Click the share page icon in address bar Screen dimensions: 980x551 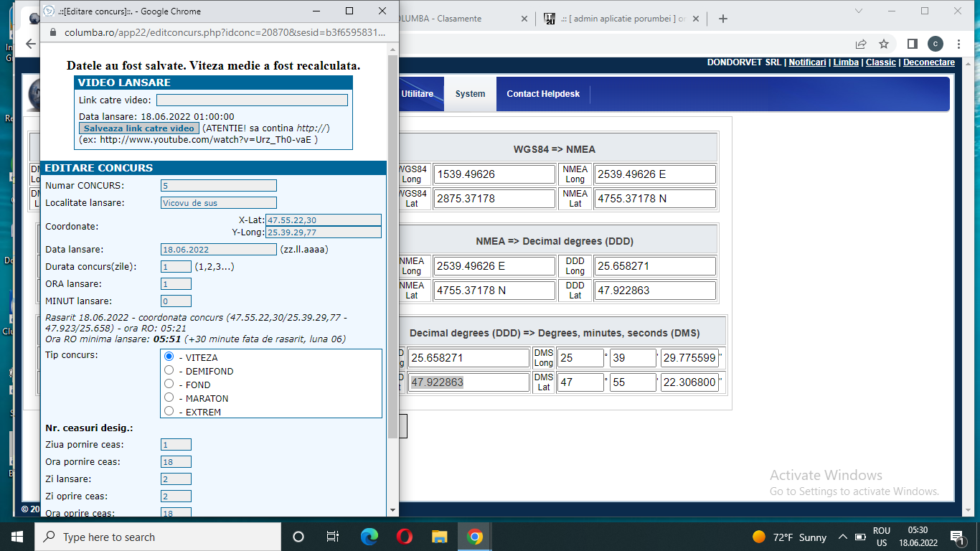[x=861, y=44]
